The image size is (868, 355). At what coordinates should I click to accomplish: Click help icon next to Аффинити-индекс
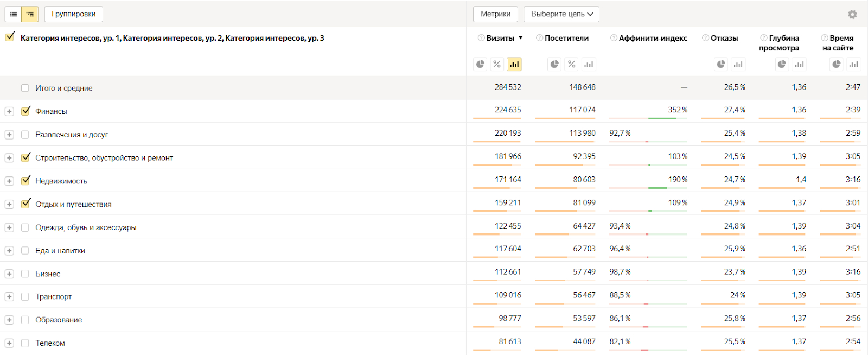coord(614,38)
